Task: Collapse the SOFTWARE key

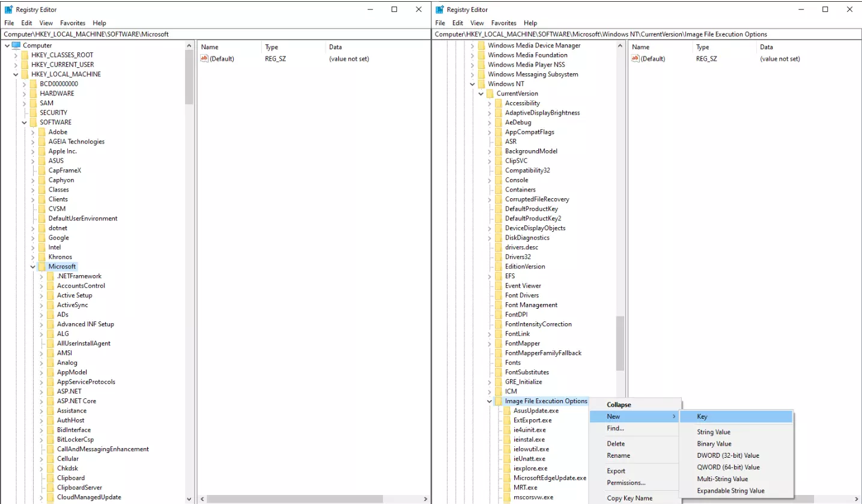Action: tap(24, 123)
